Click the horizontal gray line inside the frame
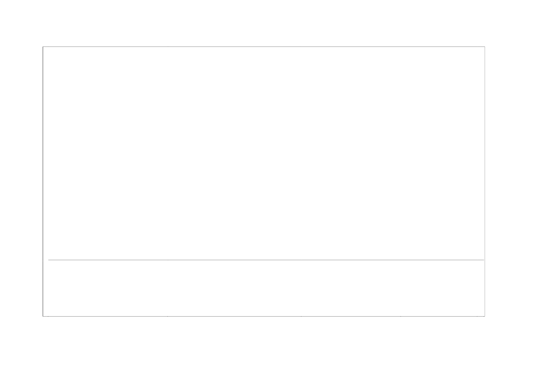 (266, 260)
